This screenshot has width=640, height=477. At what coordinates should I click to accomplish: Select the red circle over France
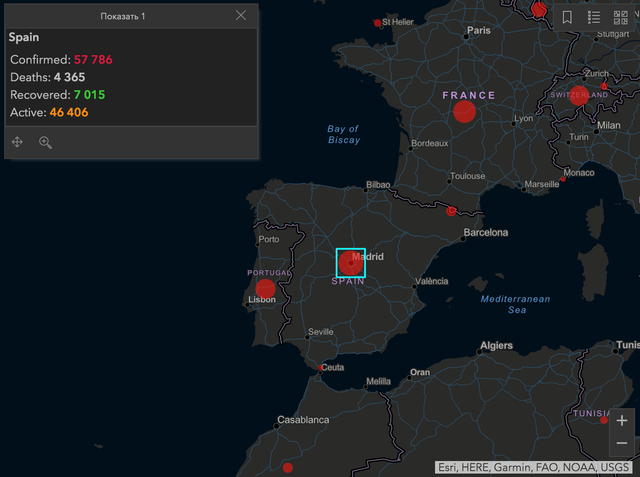pos(464,111)
